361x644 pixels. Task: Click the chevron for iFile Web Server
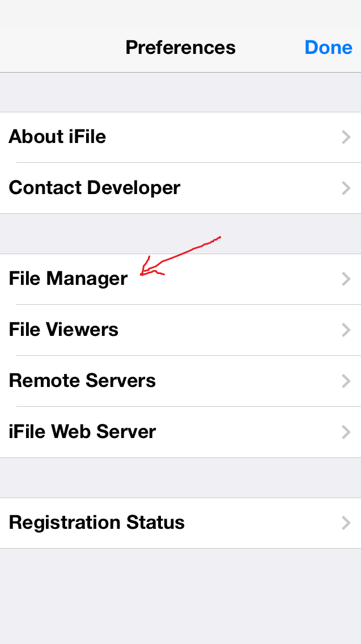[346, 432]
